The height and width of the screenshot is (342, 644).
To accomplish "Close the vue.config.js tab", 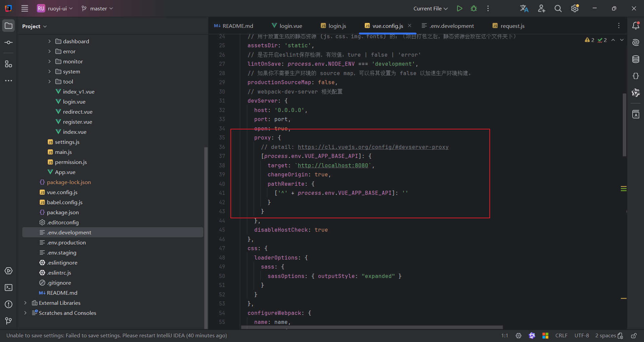I will coord(410,25).
